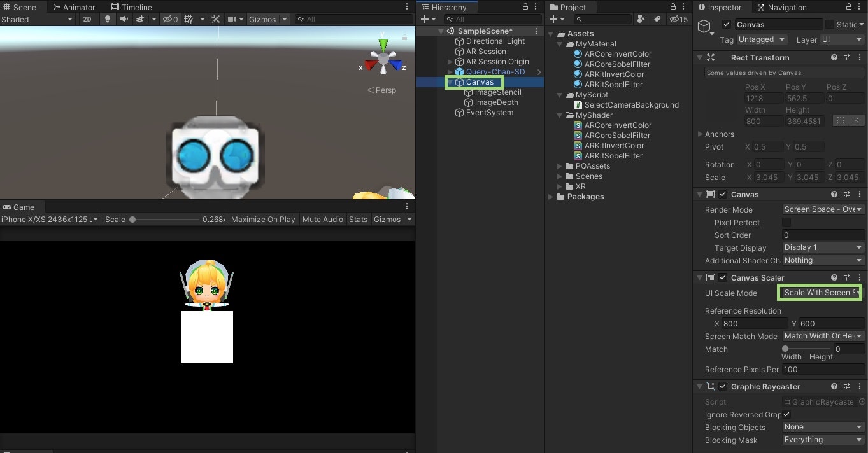868x453 pixels.
Task: Open Canvas component help icon
Action: coord(834,194)
